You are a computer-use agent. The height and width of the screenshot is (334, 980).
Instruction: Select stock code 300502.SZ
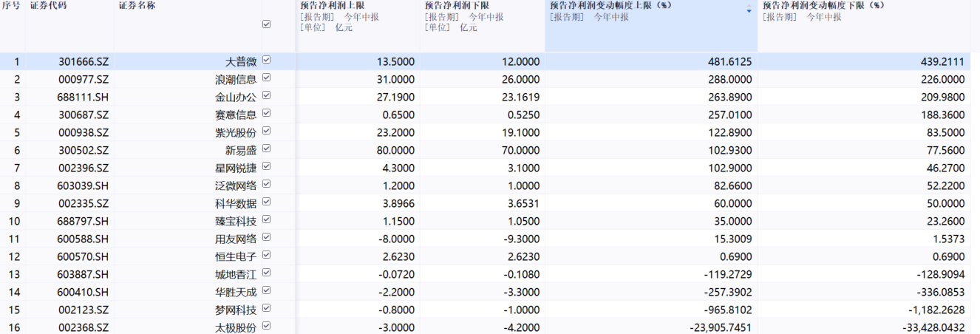[83, 150]
